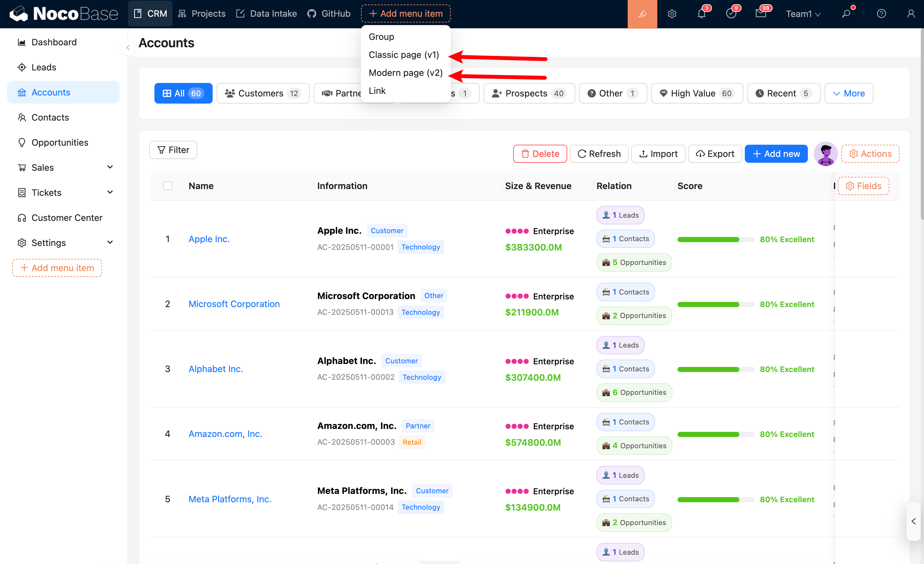Click the Add new button

[x=776, y=154]
